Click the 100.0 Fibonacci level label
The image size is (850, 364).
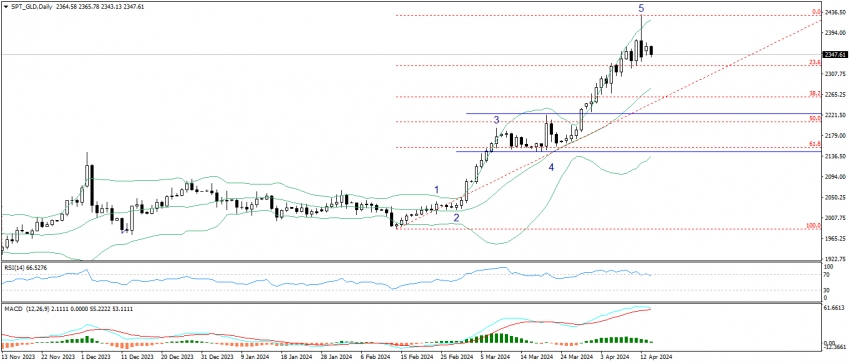point(813,225)
